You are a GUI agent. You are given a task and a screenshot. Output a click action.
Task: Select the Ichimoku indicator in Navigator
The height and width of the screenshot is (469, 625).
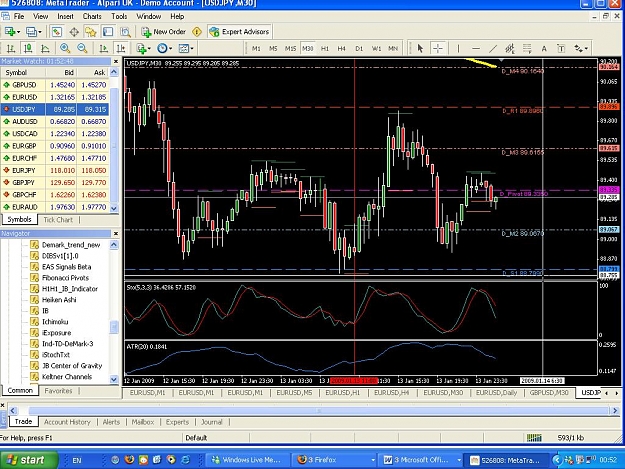[x=55, y=322]
